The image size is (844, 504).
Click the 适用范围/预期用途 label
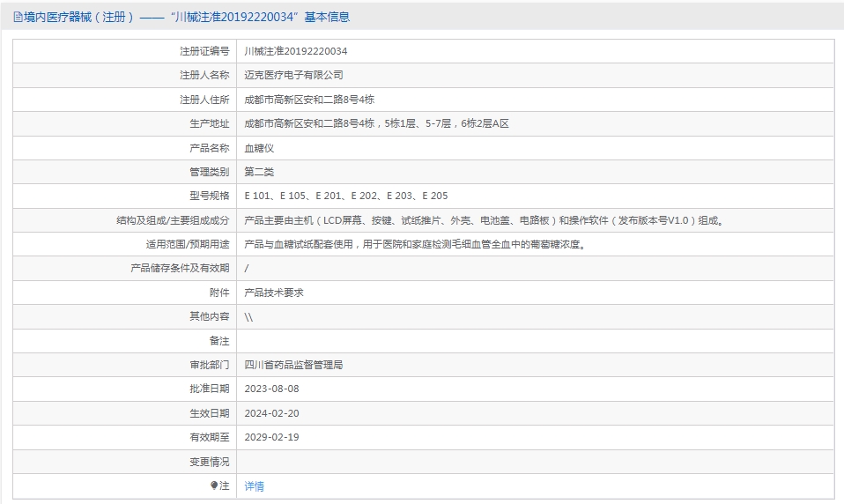point(188,244)
